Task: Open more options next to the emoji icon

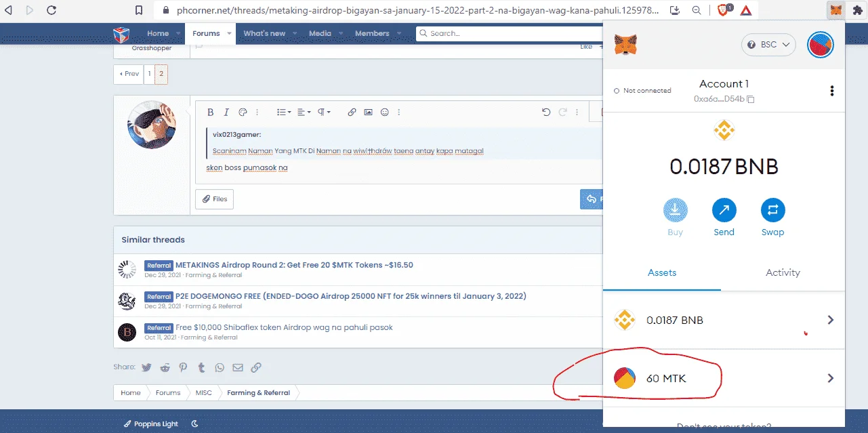Action: (x=399, y=112)
